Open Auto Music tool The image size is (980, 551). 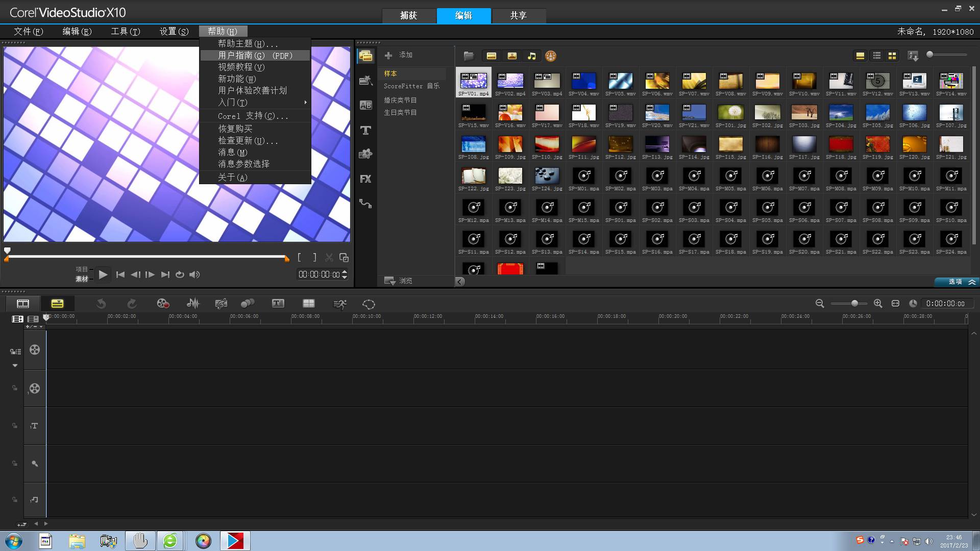[x=221, y=304]
